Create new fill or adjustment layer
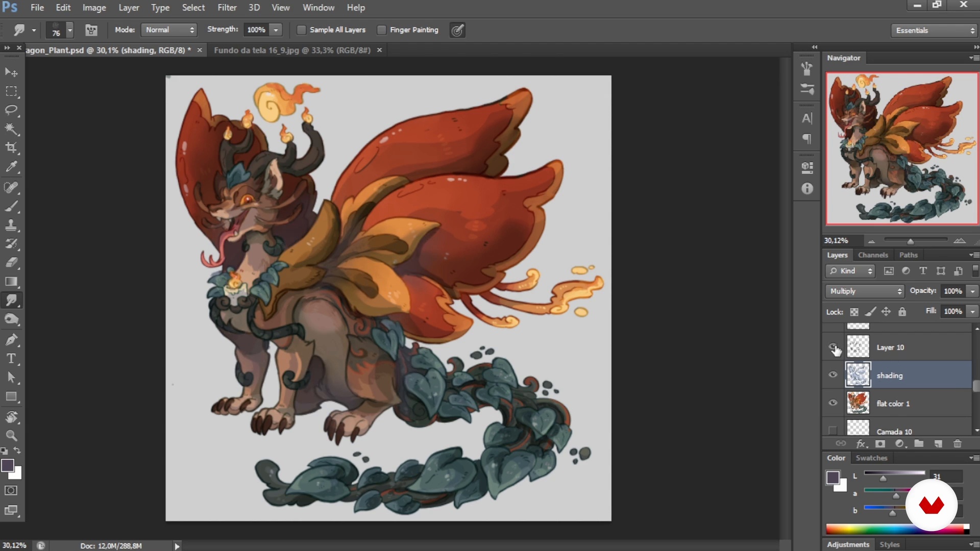The width and height of the screenshot is (980, 551). [900, 444]
